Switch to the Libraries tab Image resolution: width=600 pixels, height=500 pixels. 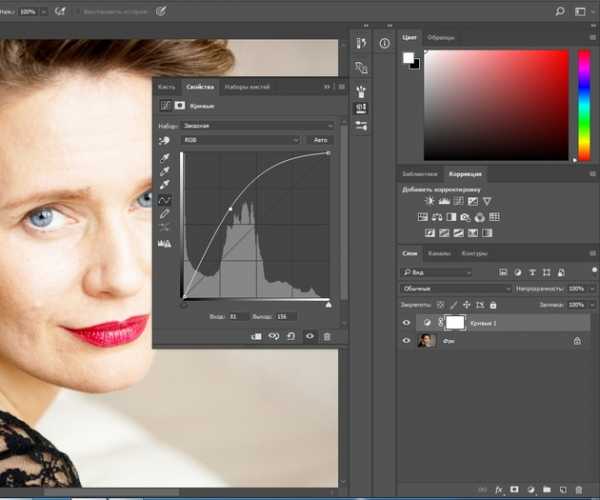click(x=420, y=174)
